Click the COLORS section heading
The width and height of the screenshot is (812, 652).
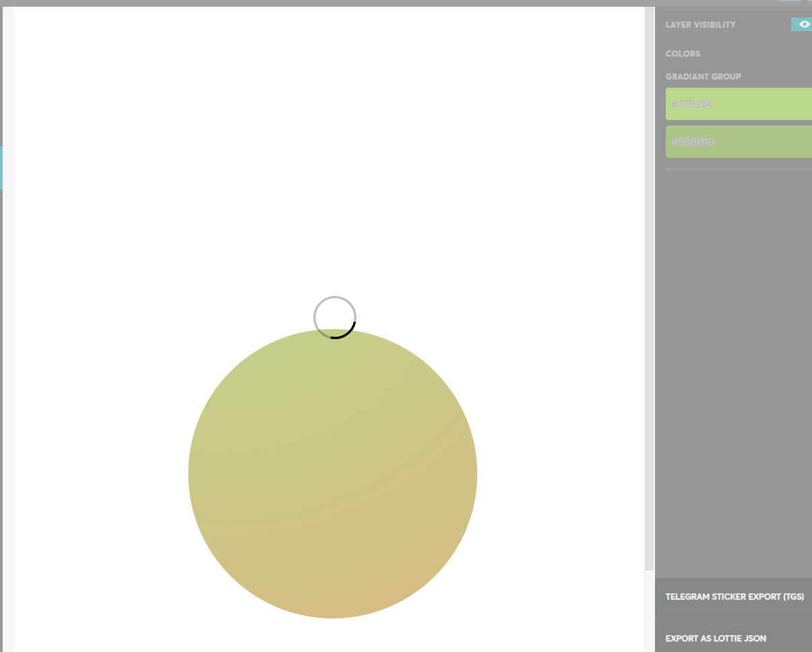click(683, 53)
